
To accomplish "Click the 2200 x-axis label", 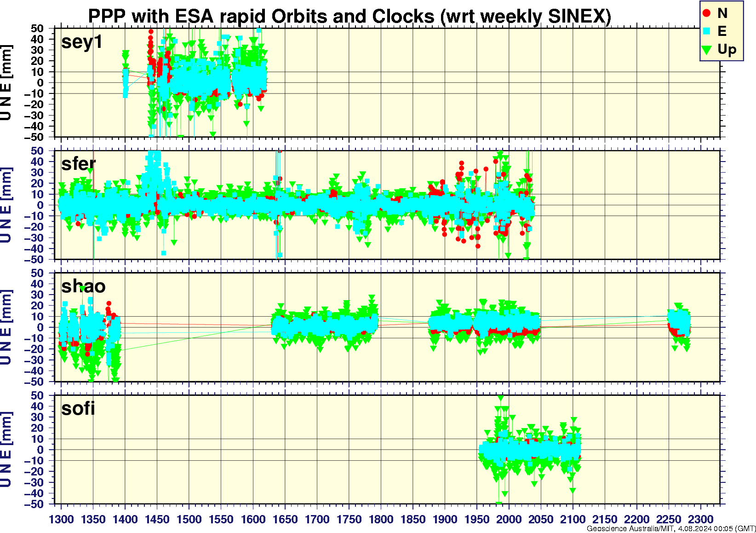I will pos(636,519).
